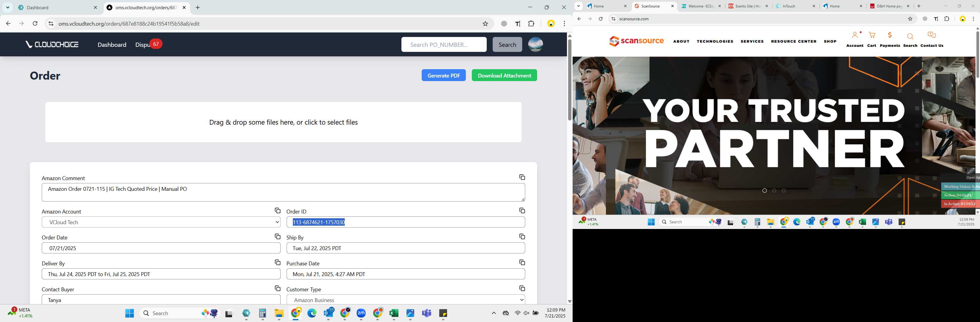This screenshot has width=980, height=322.
Task: Open the ABOUT menu on ScanSource
Action: click(681, 41)
